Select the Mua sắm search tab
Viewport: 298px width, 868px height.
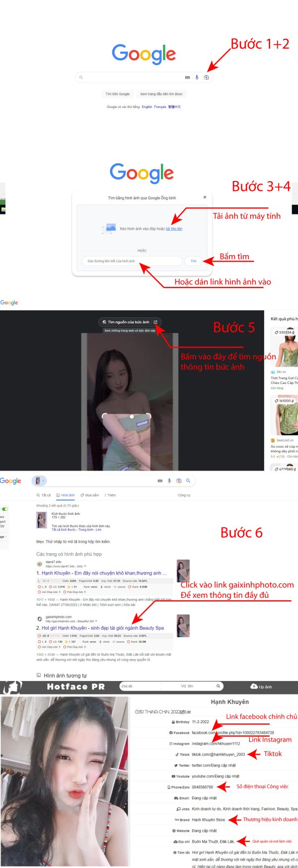(x=89, y=495)
